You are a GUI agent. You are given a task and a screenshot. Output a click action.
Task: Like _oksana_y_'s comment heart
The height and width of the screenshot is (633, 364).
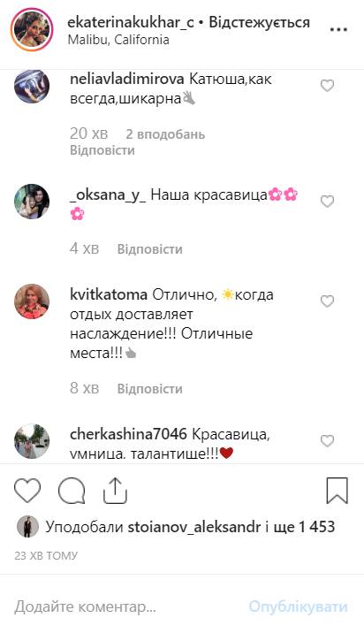pyautogui.click(x=327, y=201)
